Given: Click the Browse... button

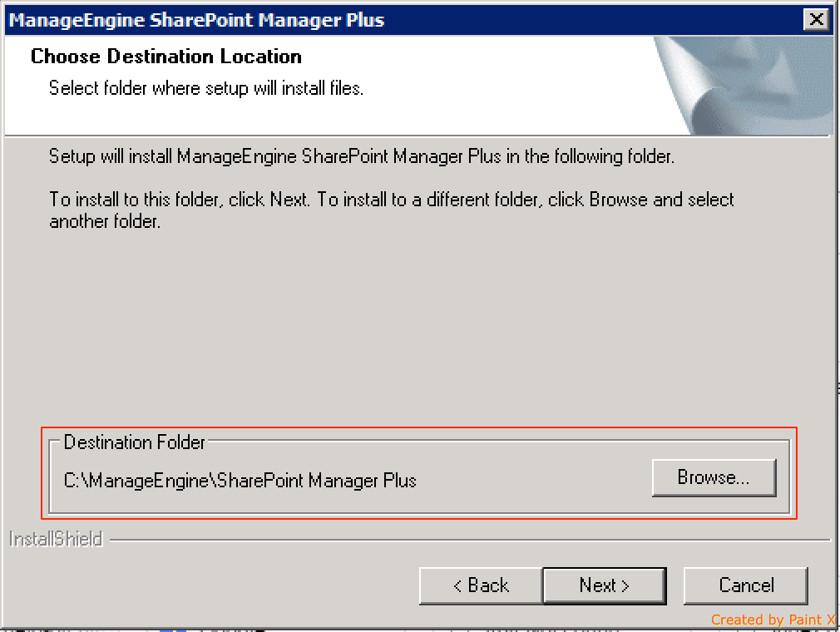Looking at the screenshot, I should pyautogui.click(x=714, y=477).
